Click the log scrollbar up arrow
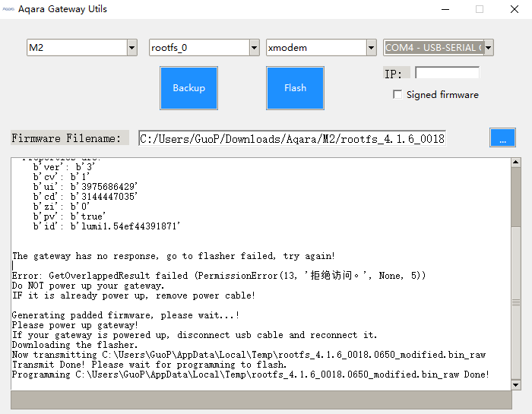 pyautogui.click(x=516, y=163)
